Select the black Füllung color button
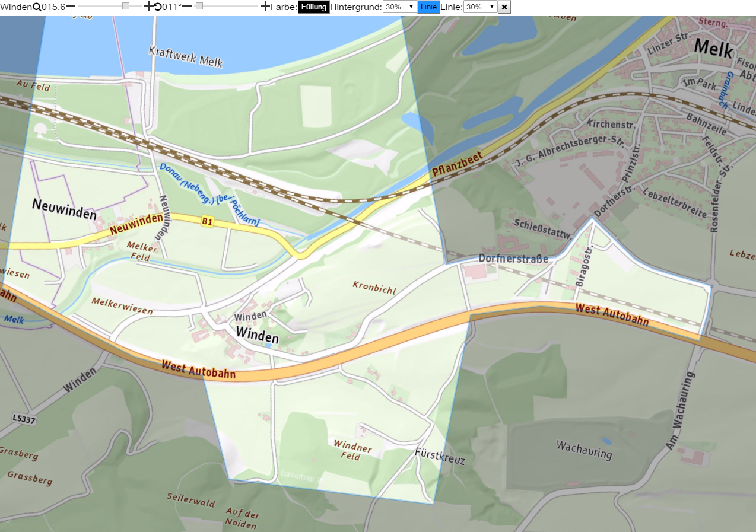 click(313, 7)
